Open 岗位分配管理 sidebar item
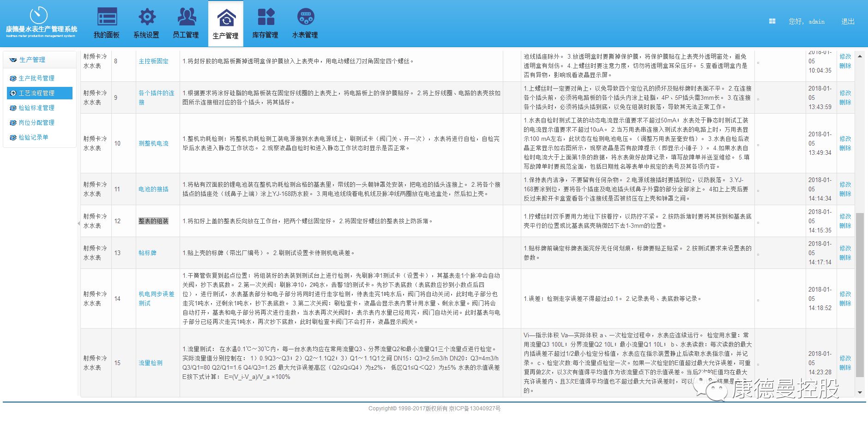Viewport: 868px width, 427px height. point(36,122)
